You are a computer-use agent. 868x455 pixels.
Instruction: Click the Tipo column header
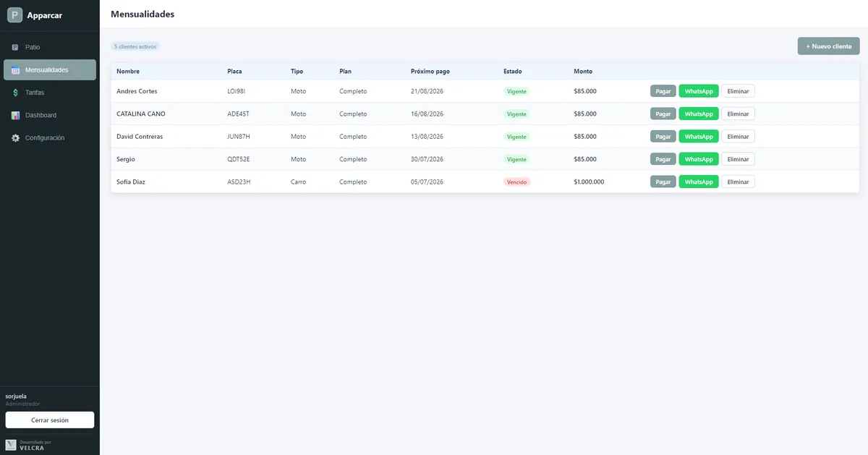coord(297,72)
